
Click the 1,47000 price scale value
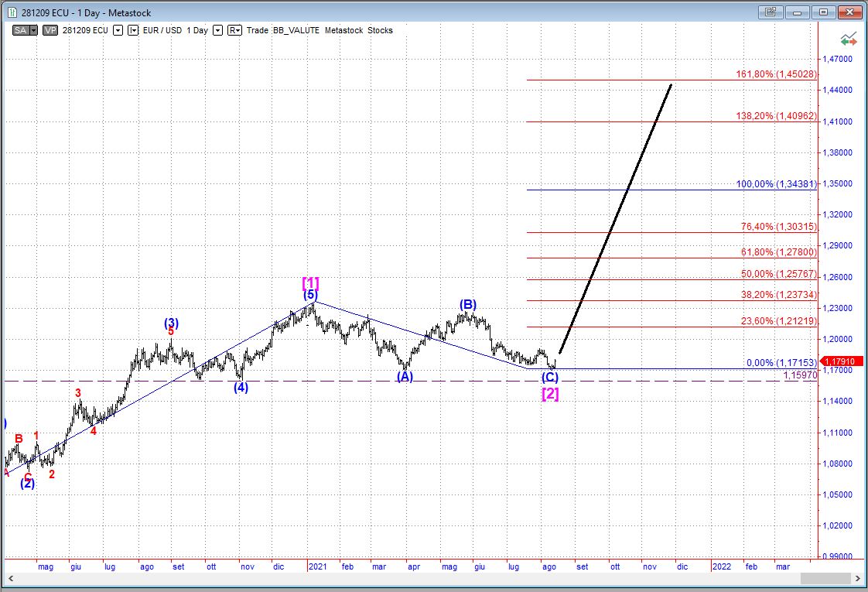click(x=837, y=59)
